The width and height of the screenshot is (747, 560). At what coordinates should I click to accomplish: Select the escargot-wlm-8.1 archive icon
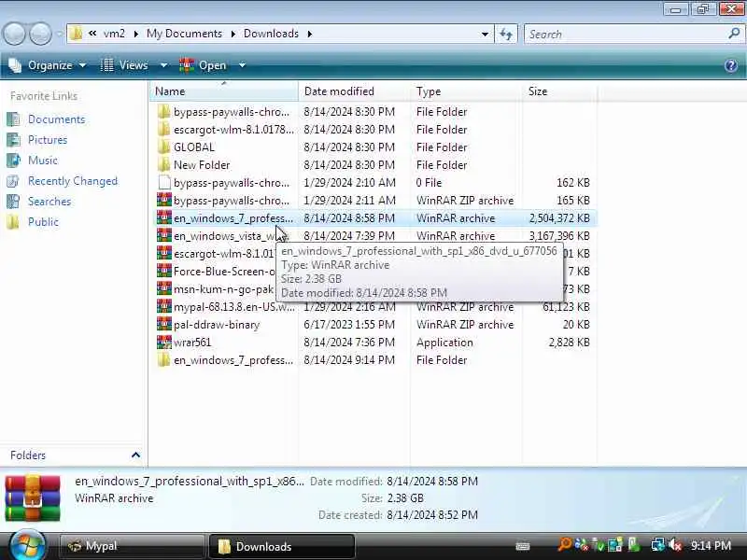[x=164, y=253]
